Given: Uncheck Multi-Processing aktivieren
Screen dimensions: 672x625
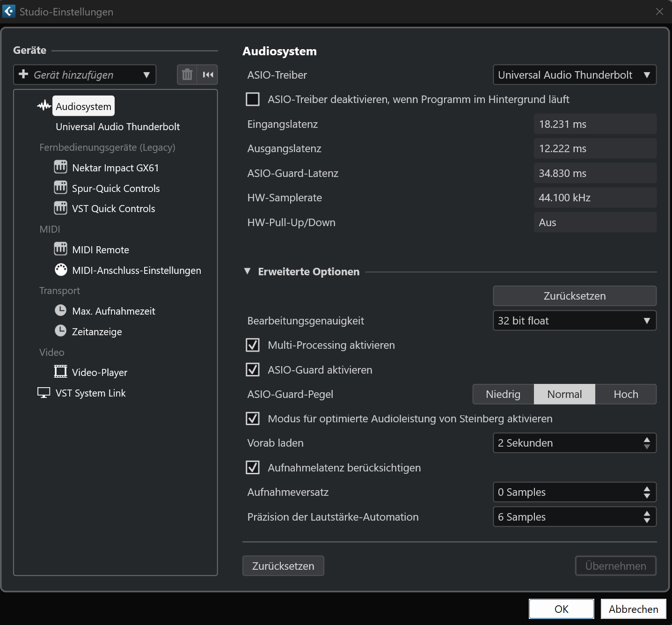Looking at the screenshot, I should click(253, 345).
